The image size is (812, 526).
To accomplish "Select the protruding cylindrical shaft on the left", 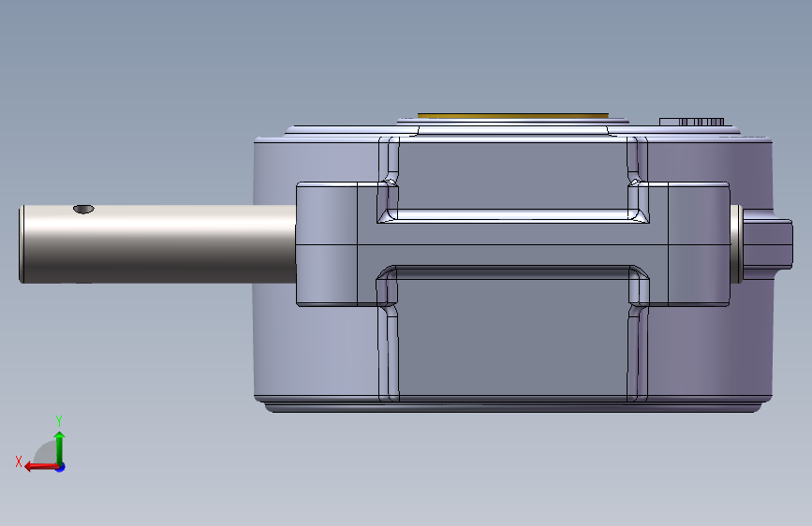I will 158,244.
